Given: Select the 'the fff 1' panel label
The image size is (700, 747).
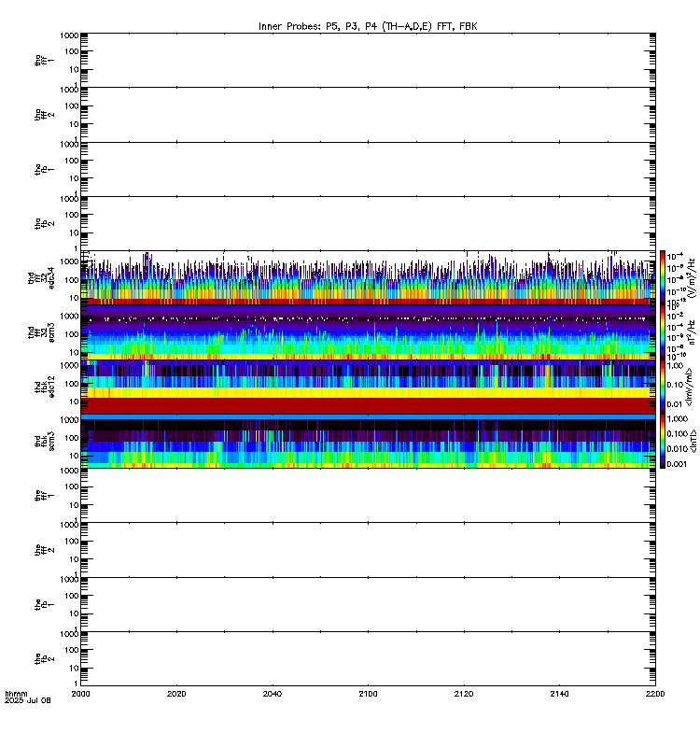Looking at the screenshot, I should (x=44, y=496).
